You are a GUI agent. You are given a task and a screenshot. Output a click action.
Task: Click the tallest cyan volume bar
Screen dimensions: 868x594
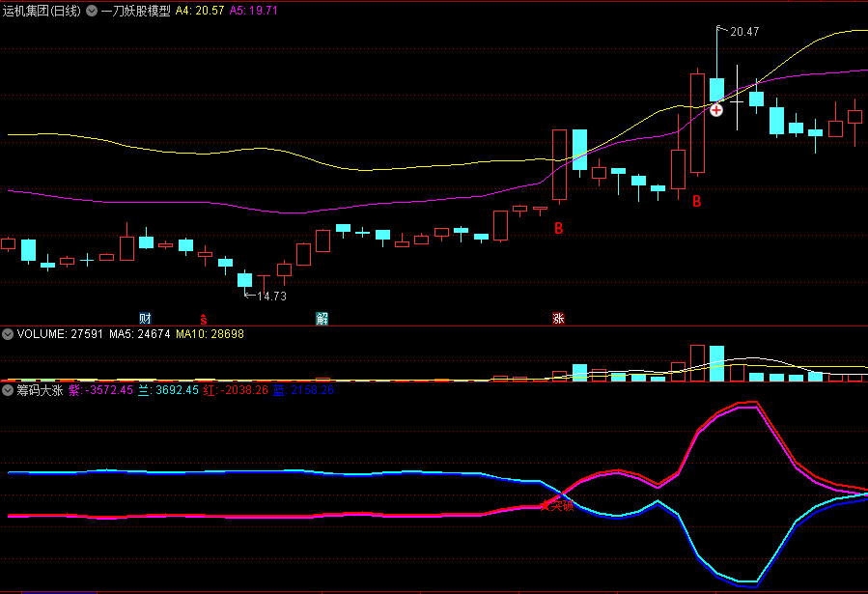[716, 364]
